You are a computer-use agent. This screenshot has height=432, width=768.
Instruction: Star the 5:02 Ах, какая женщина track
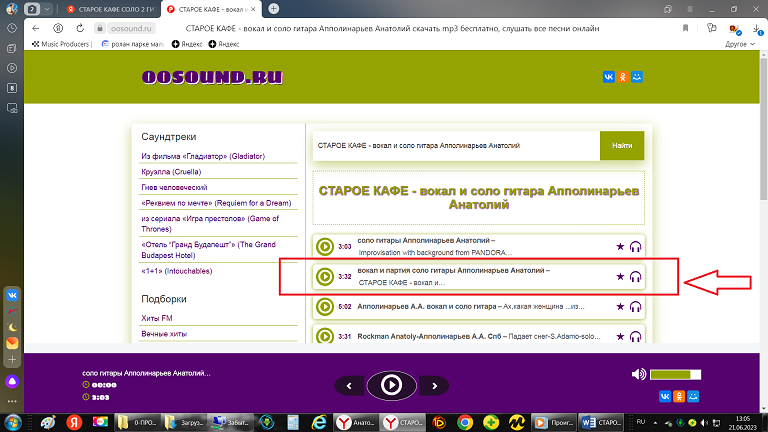pos(620,307)
